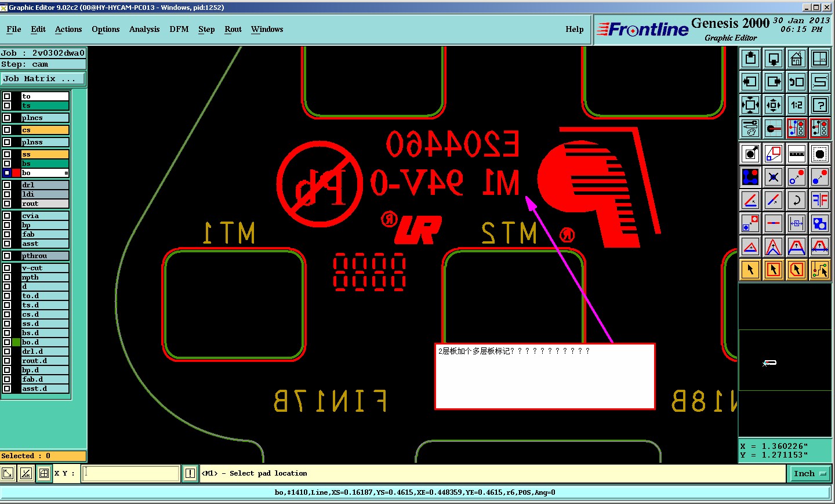Click the mirrored F mirror icon
This screenshot has height=504, width=835.
tap(820, 200)
